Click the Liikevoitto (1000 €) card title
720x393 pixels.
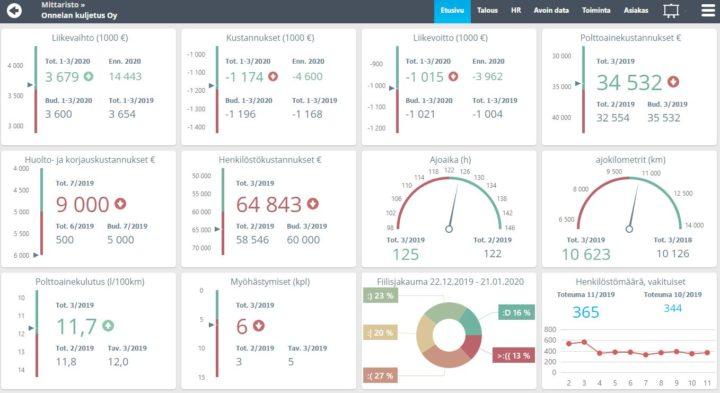pos(450,38)
